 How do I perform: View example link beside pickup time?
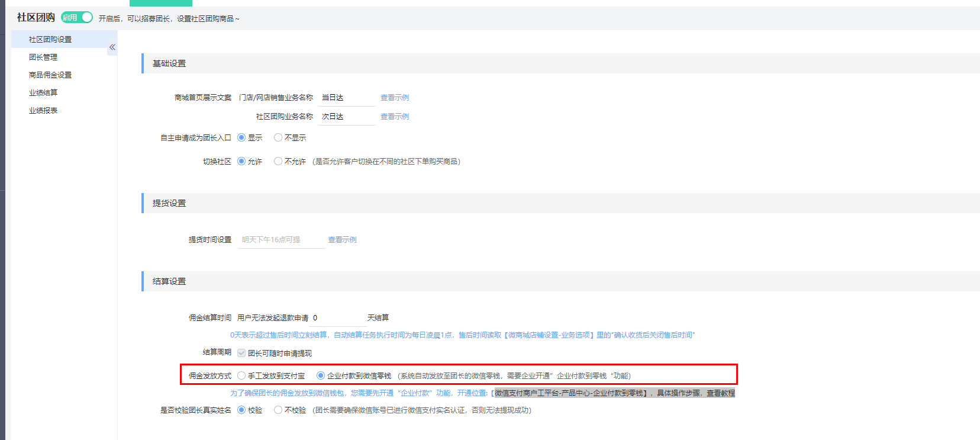[x=343, y=240]
